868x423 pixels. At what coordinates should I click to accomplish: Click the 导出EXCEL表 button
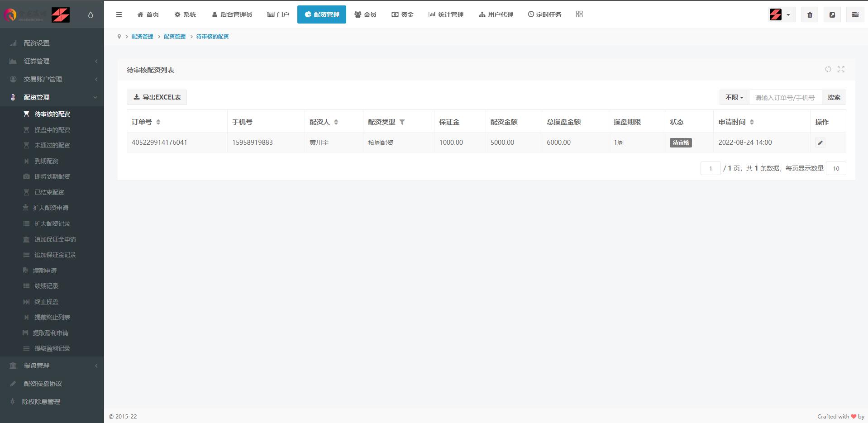157,97
